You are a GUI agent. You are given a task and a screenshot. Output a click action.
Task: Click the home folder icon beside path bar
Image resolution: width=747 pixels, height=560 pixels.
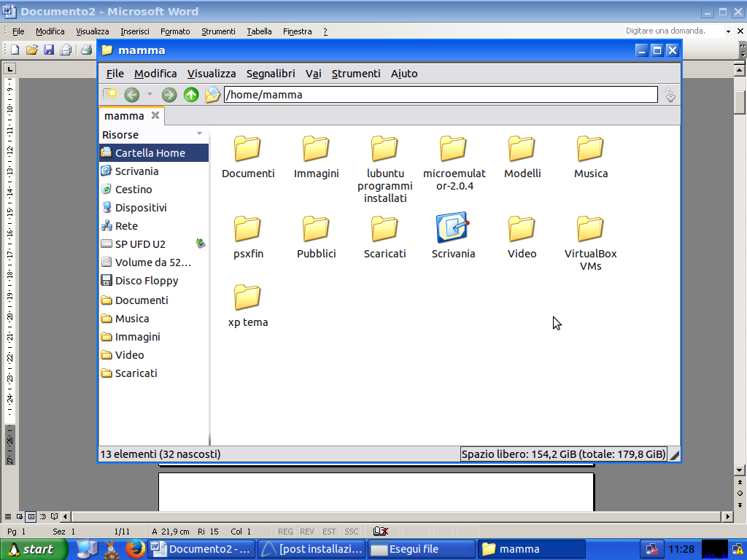coord(212,95)
